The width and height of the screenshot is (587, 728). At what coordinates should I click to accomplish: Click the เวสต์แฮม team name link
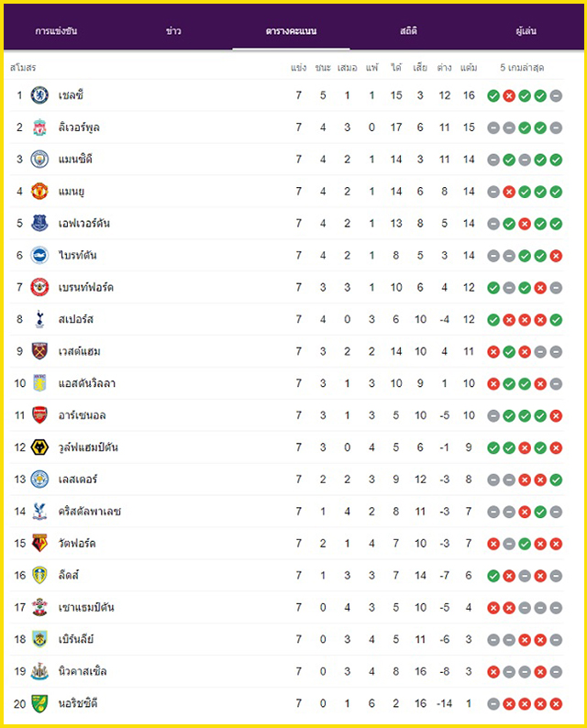[x=80, y=351]
